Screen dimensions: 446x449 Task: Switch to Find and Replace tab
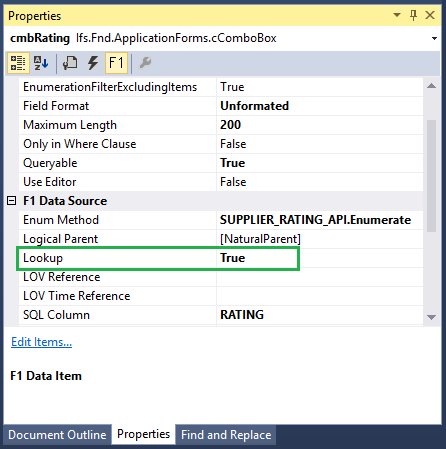pyautogui.click(x=226, y=435)
